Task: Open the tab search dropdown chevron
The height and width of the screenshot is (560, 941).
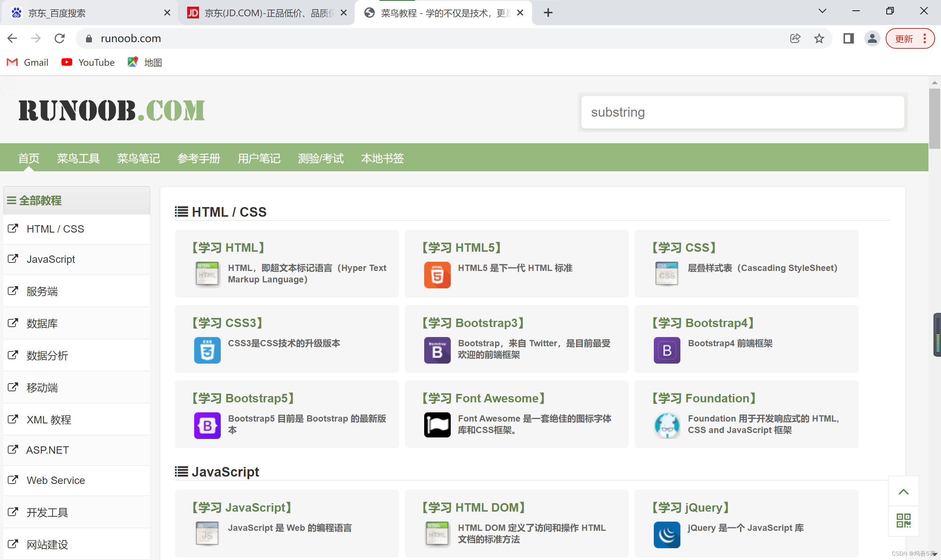Action: click(822, 11)
